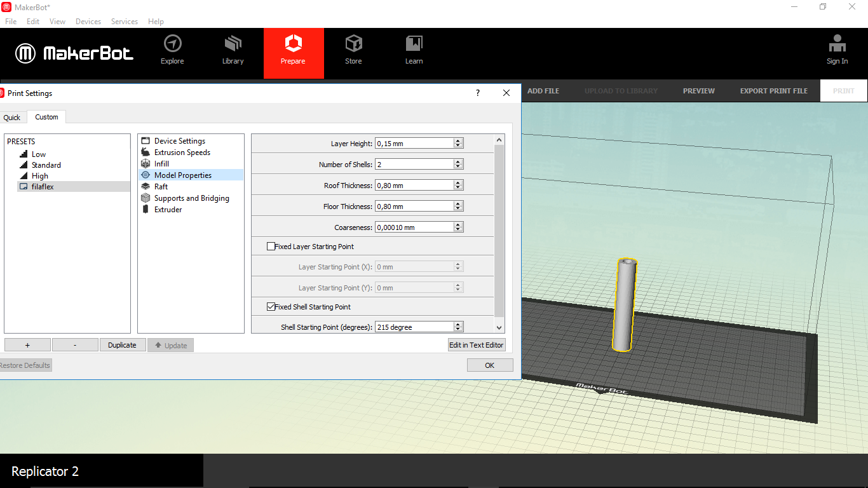Click the Replicator 2 device label
Viewport: 868px width, 488px height.
(x=45, y=471)
